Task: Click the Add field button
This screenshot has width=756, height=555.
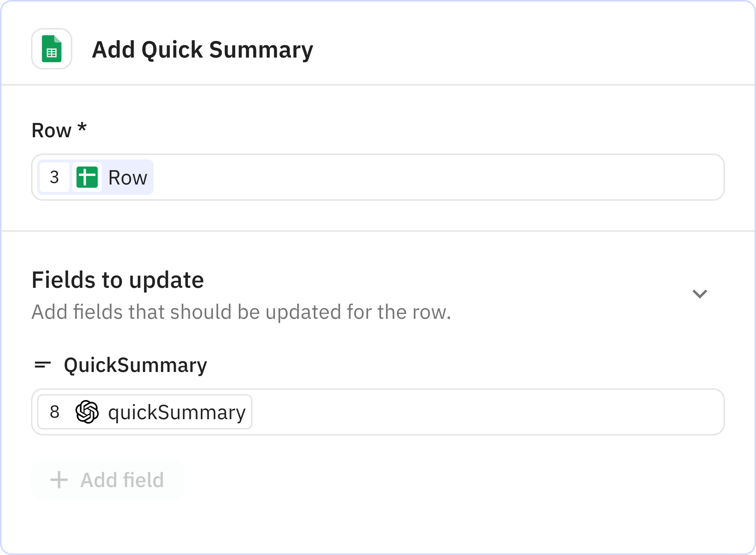Action: coord(107,480)
